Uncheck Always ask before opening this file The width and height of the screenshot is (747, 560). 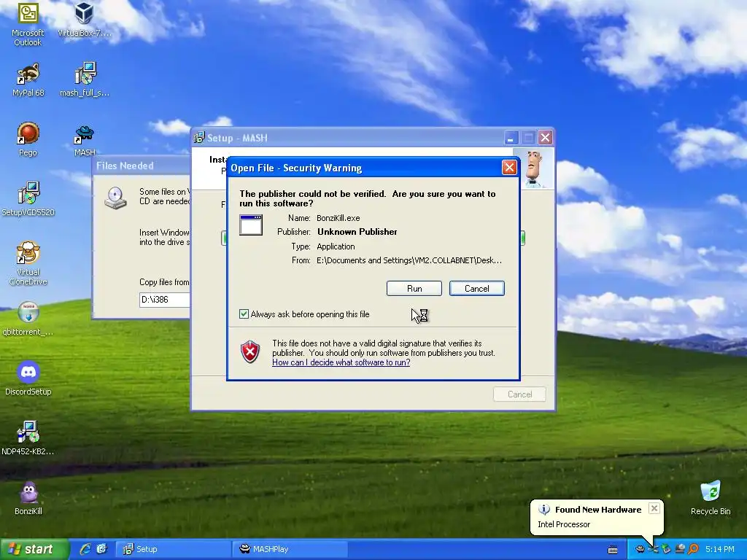tap(244, 314)
